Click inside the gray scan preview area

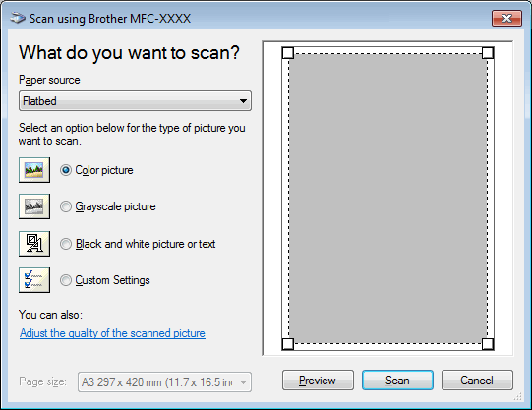coord(387,199)
